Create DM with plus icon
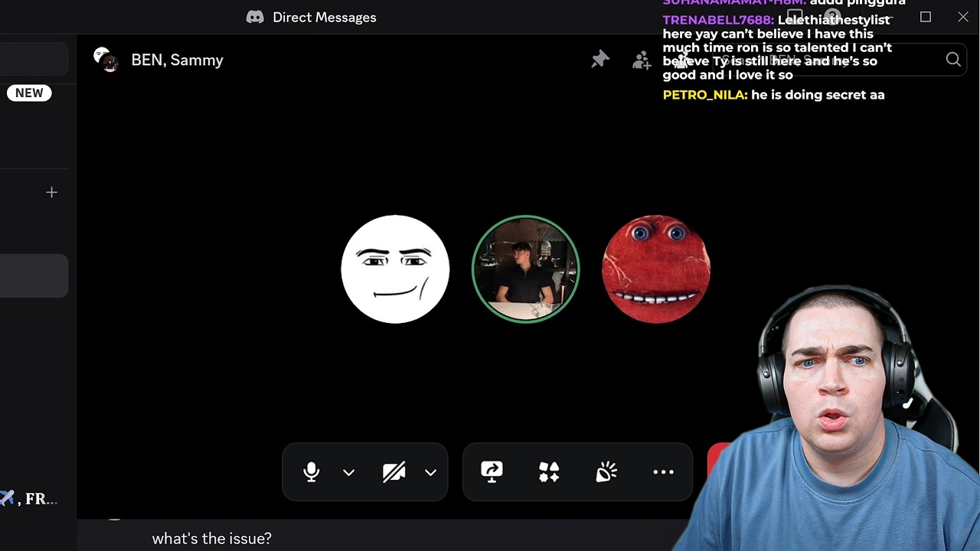Screen dimensions: 980x551 51,192
